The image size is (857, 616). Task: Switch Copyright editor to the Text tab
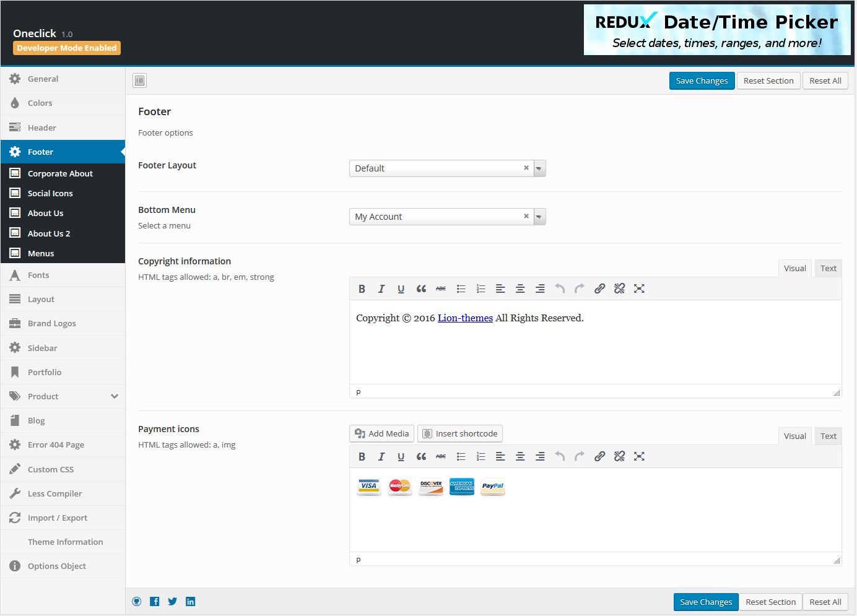click(x=828, y=268)
